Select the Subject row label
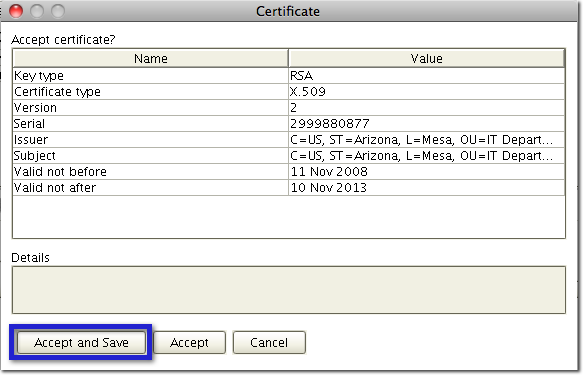 tap(151, 156)
